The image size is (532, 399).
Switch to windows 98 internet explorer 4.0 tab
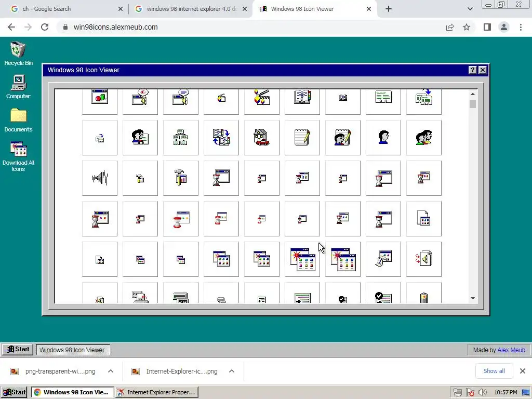[191, 9]
